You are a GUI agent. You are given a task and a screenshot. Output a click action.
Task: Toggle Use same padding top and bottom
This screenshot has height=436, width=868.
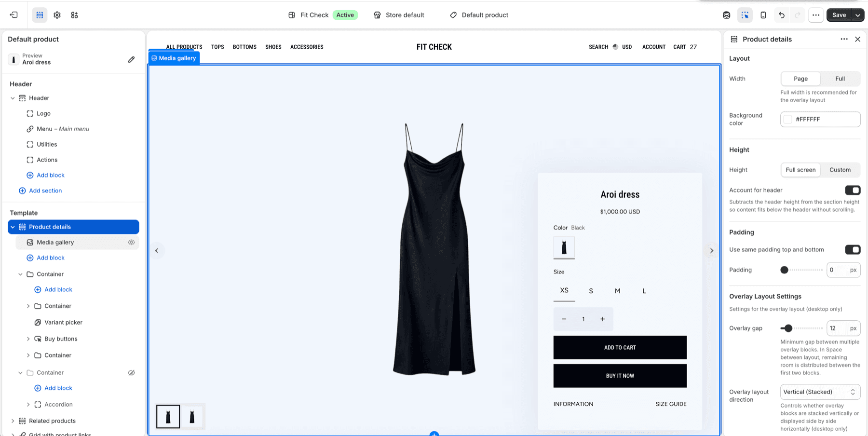point(853,249)
